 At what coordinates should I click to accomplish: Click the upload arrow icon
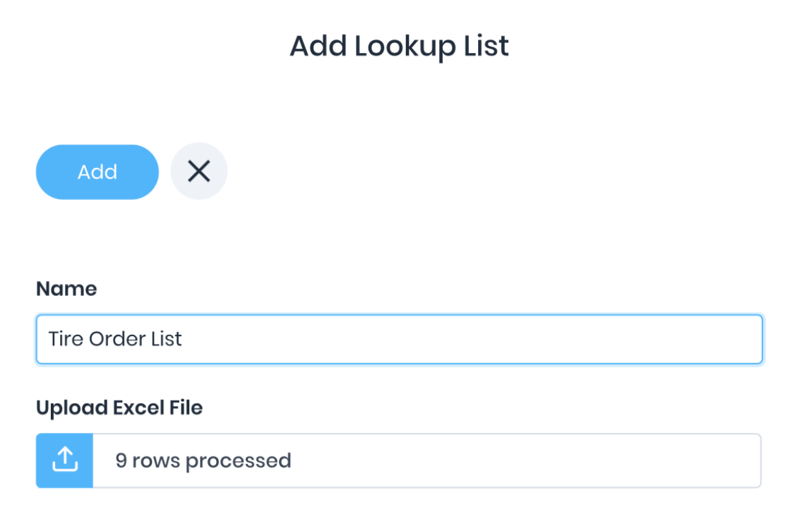[64, 460]
